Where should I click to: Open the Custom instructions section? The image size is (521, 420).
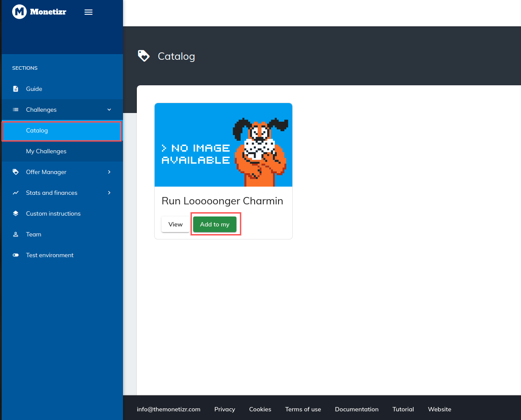pos(62,213)
